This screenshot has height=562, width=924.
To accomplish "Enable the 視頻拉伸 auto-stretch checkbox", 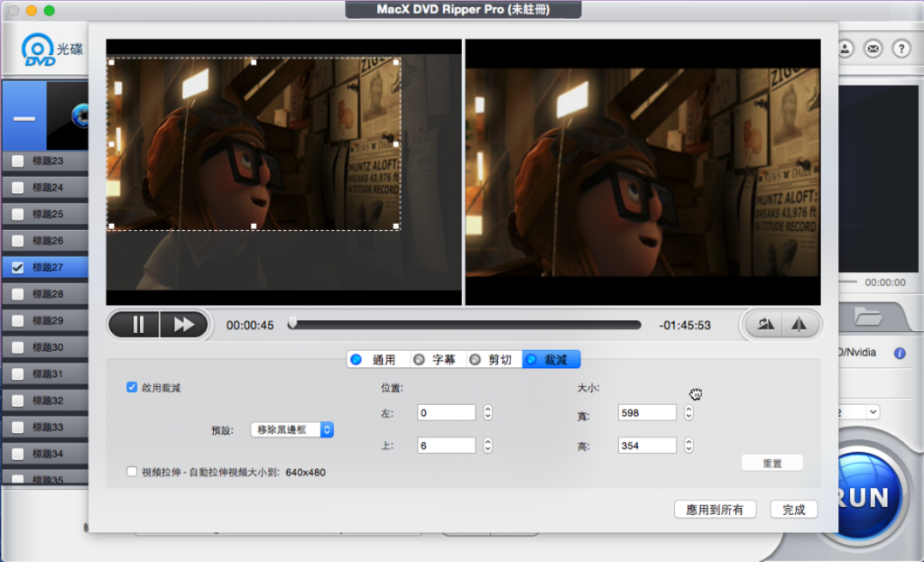I will coord(132,472).
